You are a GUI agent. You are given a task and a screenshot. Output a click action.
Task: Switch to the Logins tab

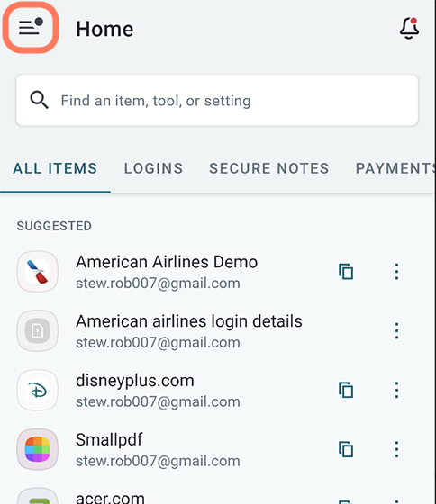[153, 168]
